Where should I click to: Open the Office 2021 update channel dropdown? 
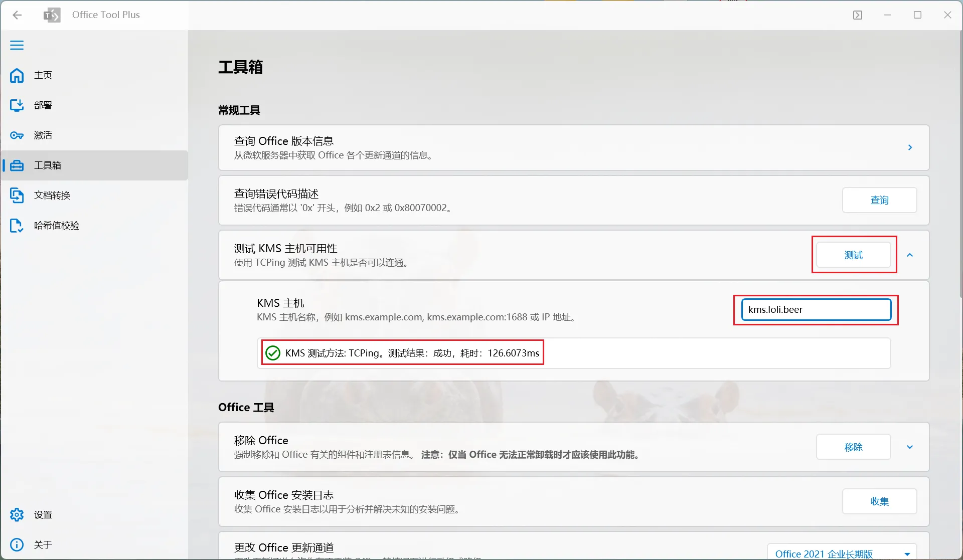pos(842,553)
